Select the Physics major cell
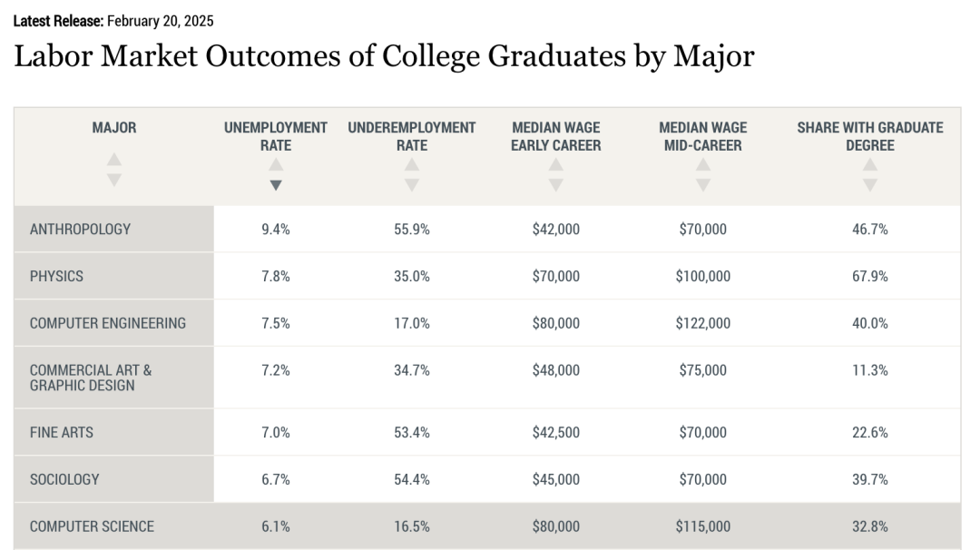This screenshot has width=980, height=550. 56,276
